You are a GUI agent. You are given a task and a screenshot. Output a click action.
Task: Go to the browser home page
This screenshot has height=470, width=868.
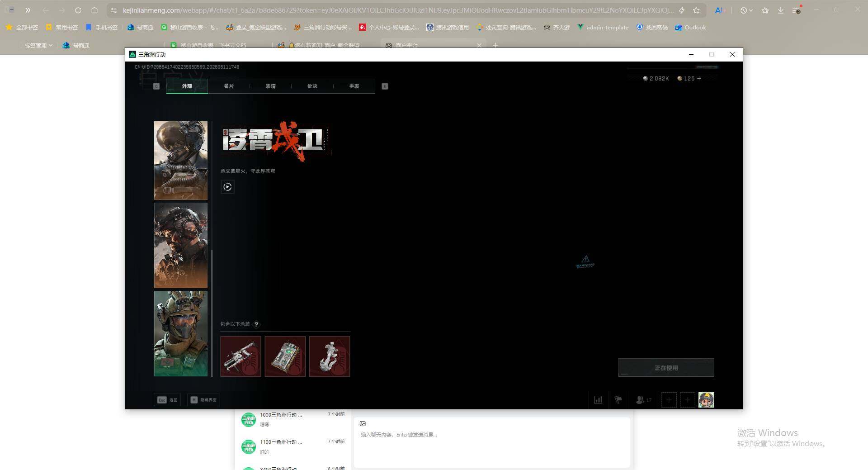[94, 10]
